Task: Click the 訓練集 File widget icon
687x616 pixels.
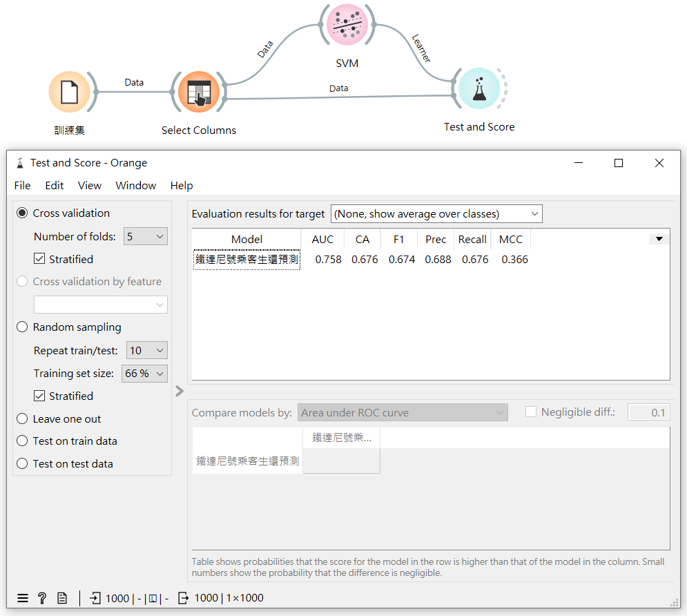Action: (69, 92)
